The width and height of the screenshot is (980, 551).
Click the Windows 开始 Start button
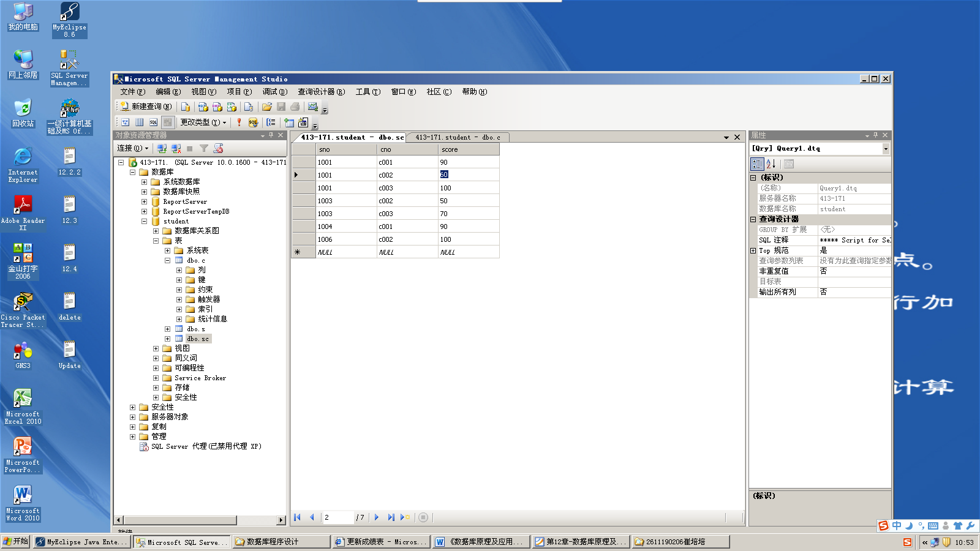[x=16, y=541]
